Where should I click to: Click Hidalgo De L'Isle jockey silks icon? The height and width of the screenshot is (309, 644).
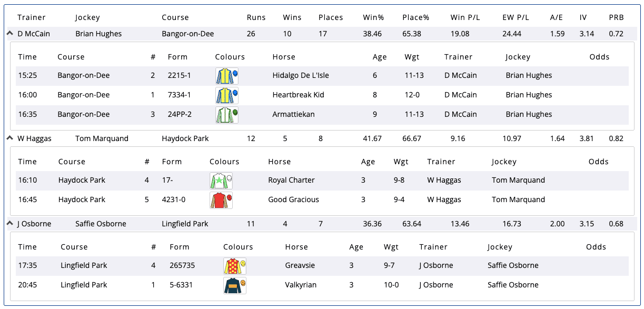(227, 76)
